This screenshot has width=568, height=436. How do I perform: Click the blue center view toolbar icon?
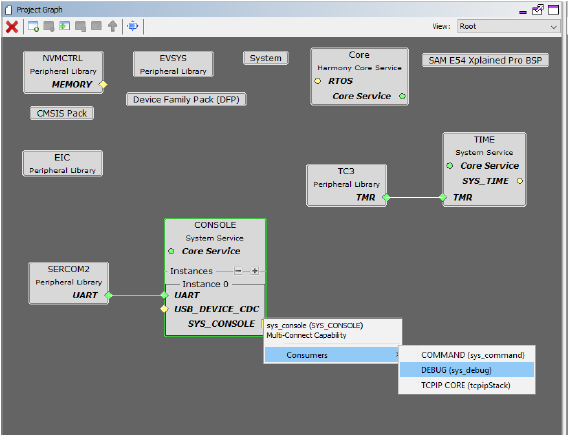pyautogui.click(x=133, y=26)
